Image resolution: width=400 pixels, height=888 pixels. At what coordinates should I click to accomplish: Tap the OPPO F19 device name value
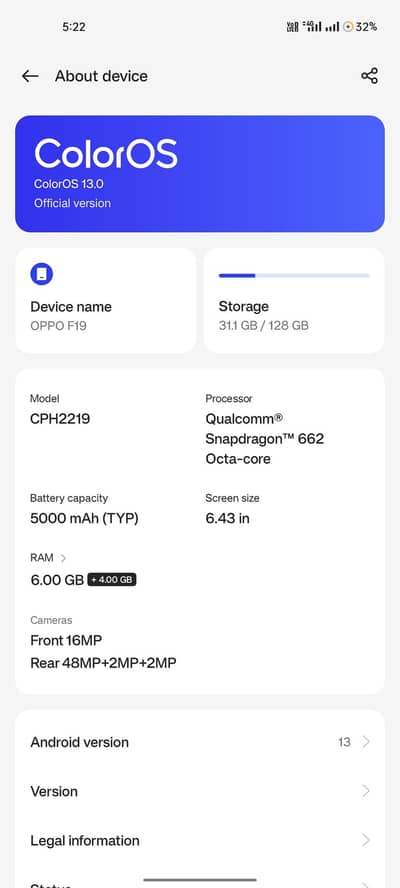tap(58, 326)
